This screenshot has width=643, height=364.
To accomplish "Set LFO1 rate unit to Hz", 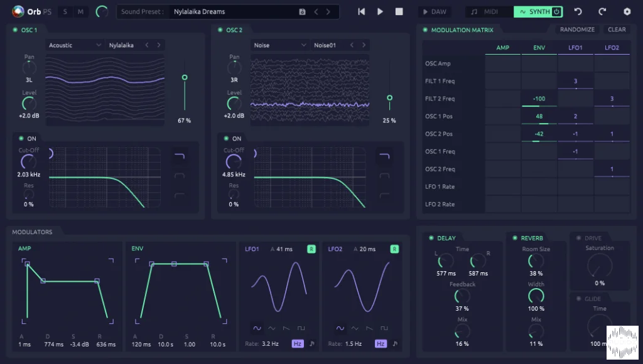I will (x=298, y=343).
